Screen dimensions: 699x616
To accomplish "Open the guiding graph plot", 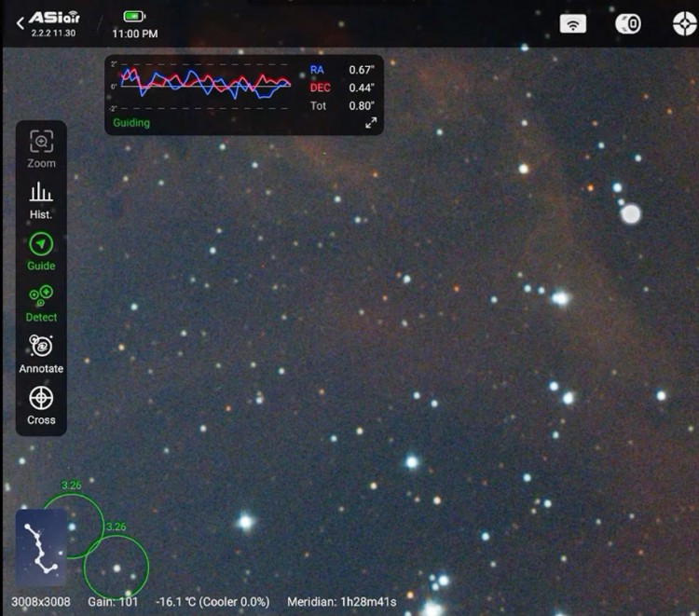I will [200, 86].
